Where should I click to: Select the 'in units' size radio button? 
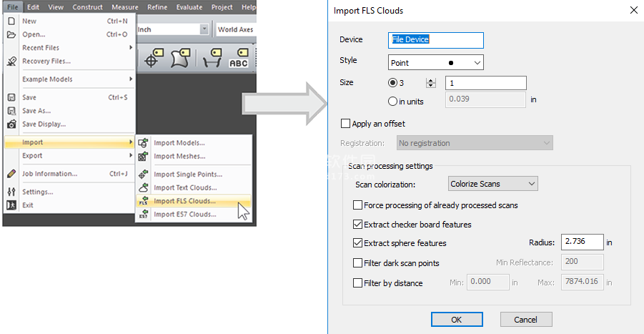[x=392, y=101]
